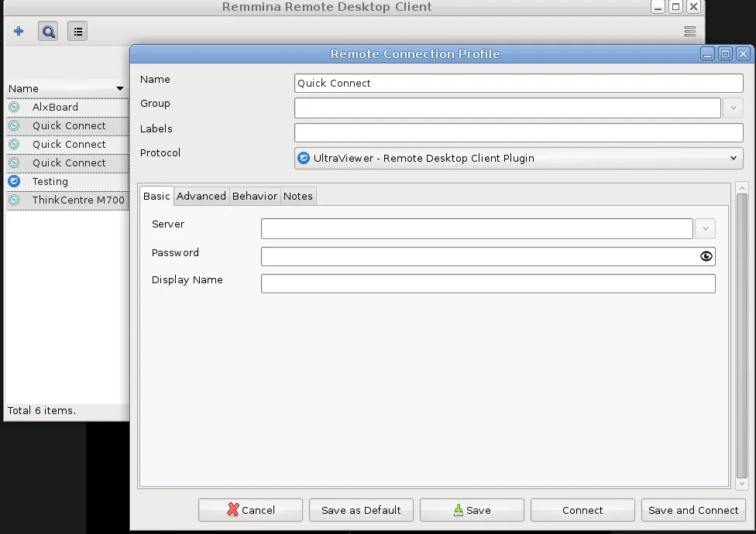
Task: Select AlxBoard in the connection list
Action: [x=67, y=107]
